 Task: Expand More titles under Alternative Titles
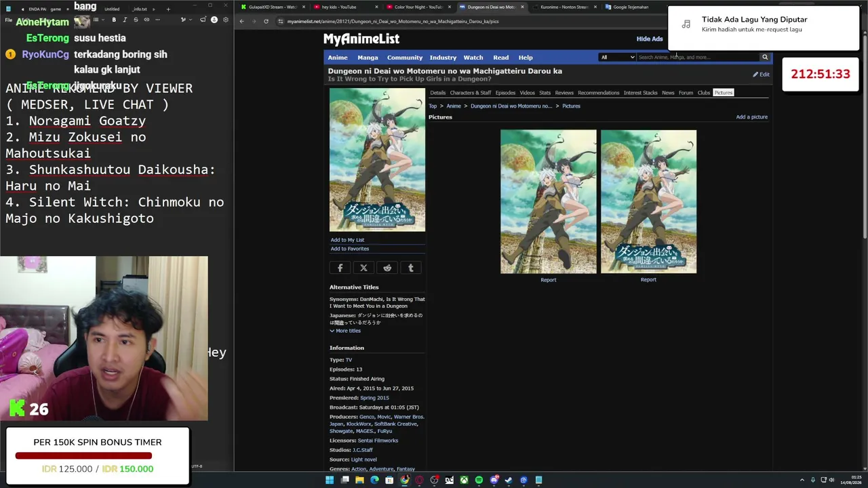(x=345, y=331)
